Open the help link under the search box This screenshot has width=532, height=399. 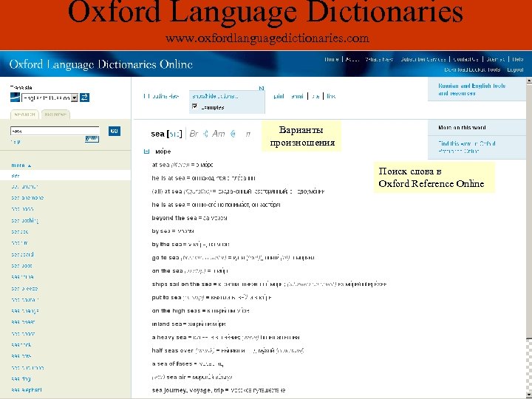click(16, 141)
